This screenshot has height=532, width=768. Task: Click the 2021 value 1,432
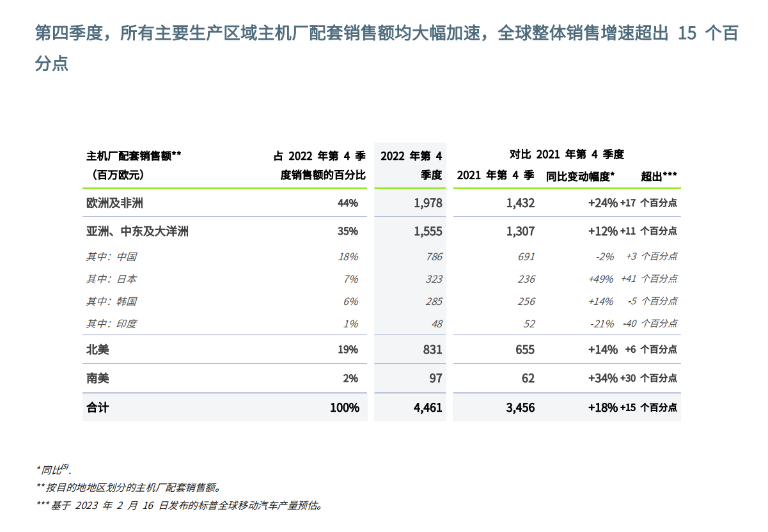click(520, 203)
